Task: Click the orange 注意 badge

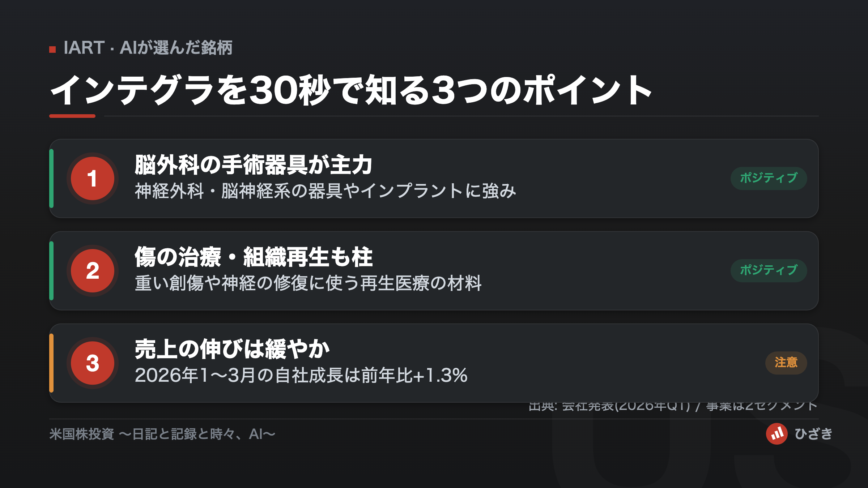Action: (x=786, y=363)
